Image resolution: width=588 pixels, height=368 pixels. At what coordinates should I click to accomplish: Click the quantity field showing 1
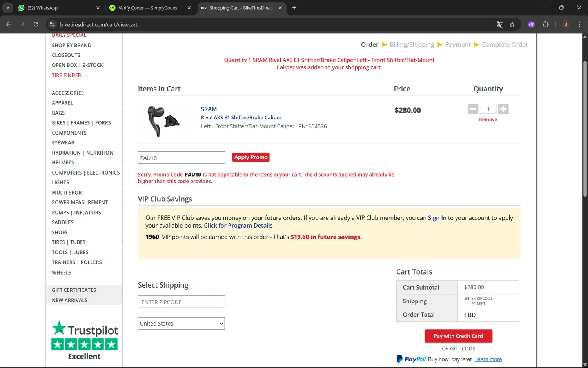coord(488,109)
